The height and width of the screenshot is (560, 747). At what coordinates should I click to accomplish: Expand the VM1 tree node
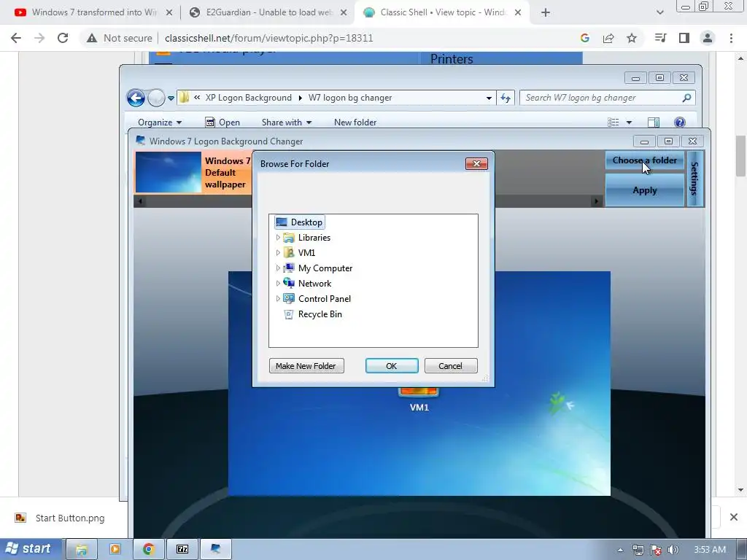pyautogui.click(x=278, y=252)
